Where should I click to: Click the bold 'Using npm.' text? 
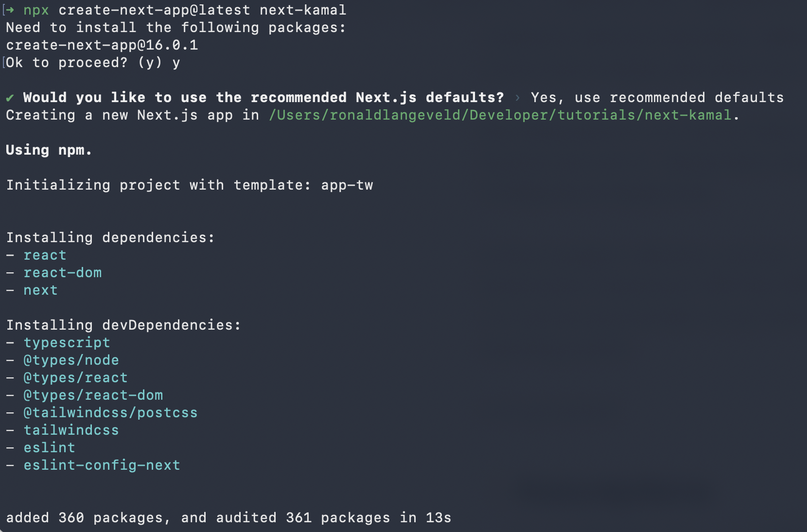click(49, 150)
